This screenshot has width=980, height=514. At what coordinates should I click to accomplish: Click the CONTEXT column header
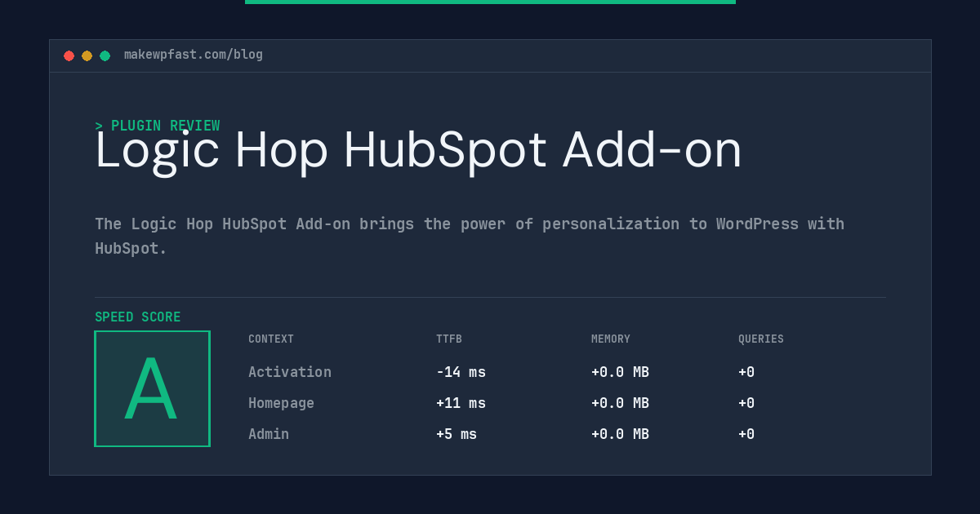coord(271,339)
